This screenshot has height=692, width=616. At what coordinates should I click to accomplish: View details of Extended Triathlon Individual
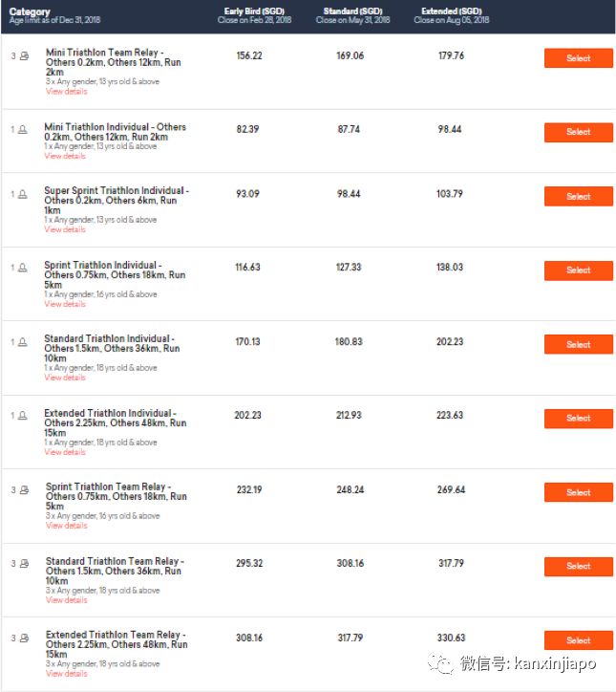pos(65,452)
